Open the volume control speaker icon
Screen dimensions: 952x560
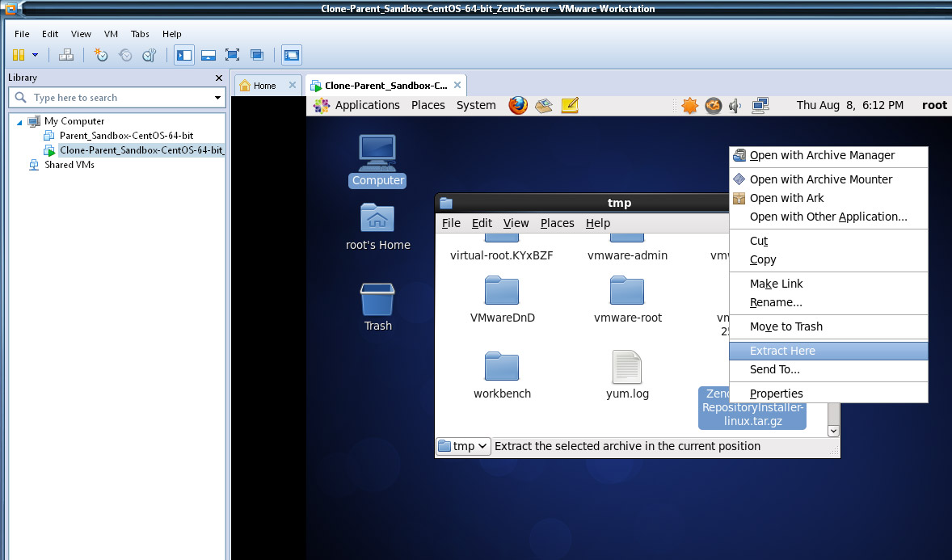(x=735, y=106)
